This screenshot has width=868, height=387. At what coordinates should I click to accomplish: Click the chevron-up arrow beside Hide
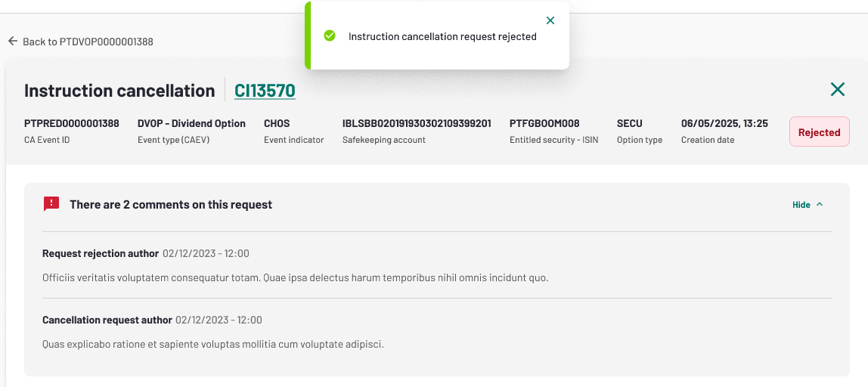coord(820,204)
